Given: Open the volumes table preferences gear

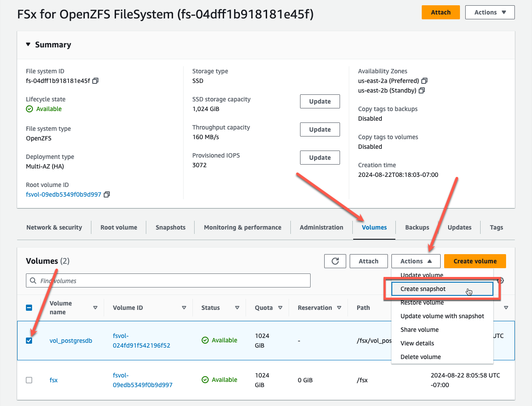Looking at the screenshot, I should tap(501, 280).
